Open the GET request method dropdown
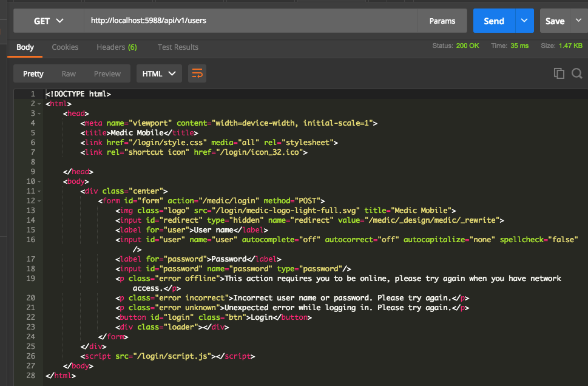The height and width of the screenshot is (386, 588). [x=47, y=20]
